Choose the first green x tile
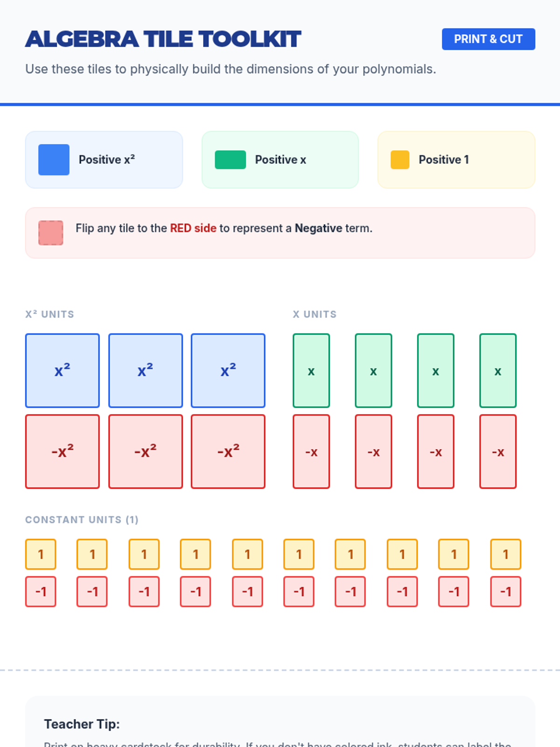This screenshot has height=747, width=560. point(311,371)
